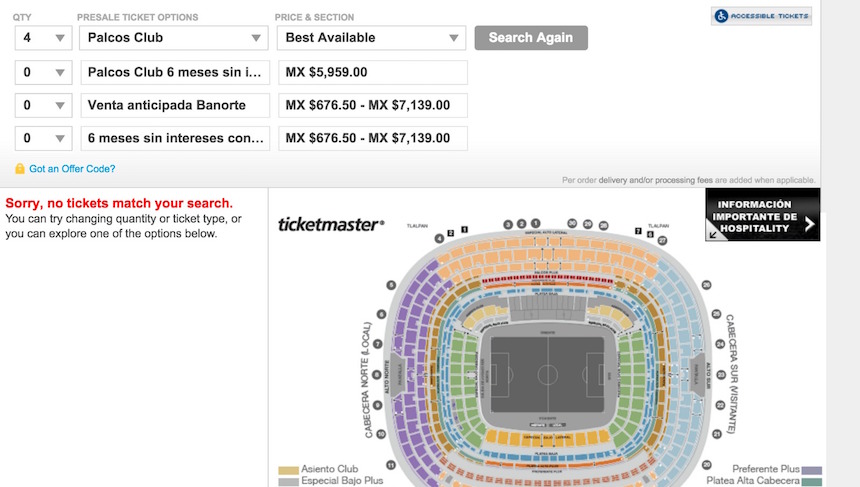This screenshot has height=487, width=860.
Task: Open the Best Available price dropdown
Action: coord(371,38)
